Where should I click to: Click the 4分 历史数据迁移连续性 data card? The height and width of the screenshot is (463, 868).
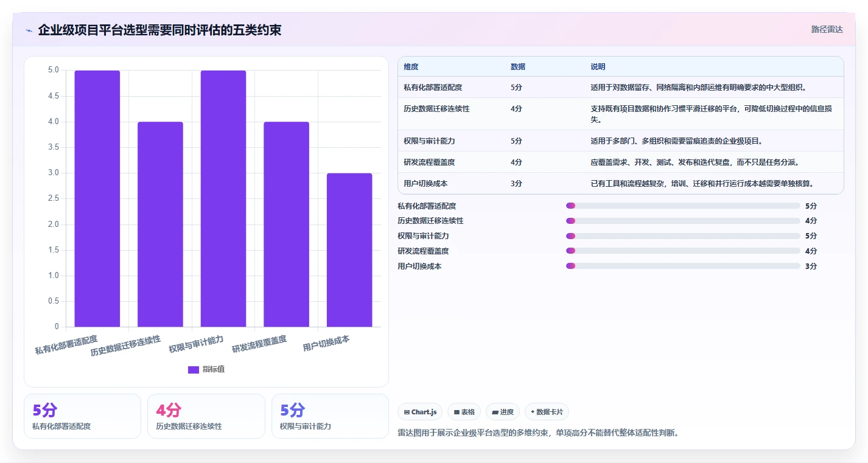click(206, 416)
